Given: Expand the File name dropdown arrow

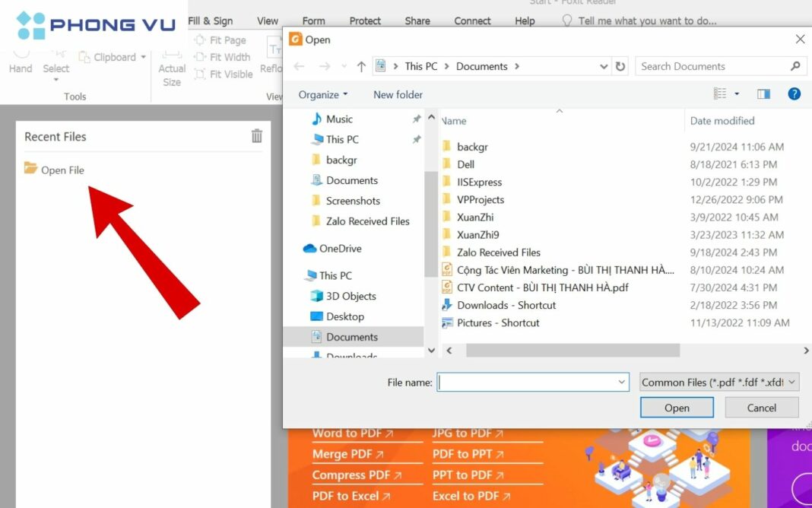Looking at the screenshot, I should click(621, 383).
